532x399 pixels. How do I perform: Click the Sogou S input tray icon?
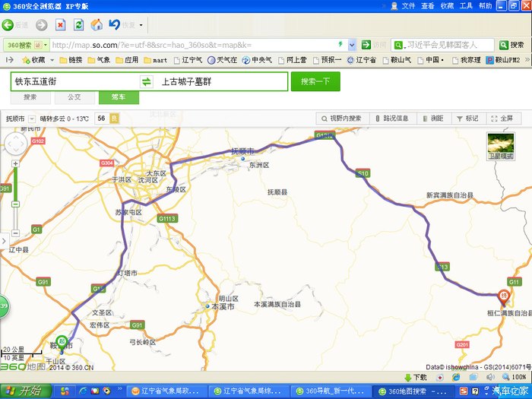pyautogui.click(x=464, y=391)
